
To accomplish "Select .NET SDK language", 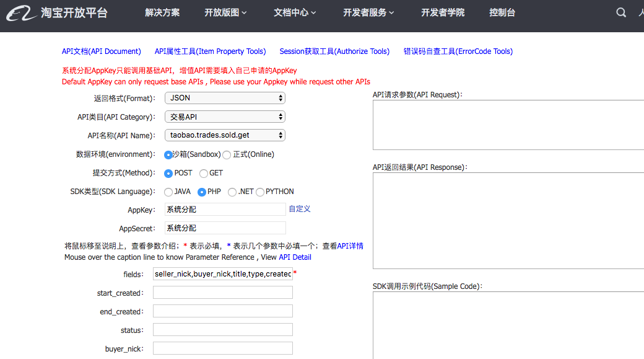I will [x=232, y=192].
